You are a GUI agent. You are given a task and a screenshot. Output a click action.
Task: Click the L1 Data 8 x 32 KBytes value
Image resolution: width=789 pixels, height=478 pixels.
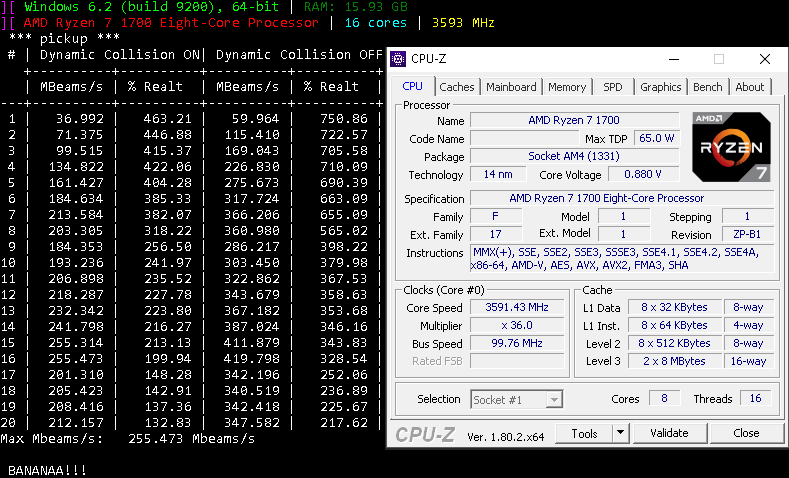pyautogui.click(x=674, y=307)
